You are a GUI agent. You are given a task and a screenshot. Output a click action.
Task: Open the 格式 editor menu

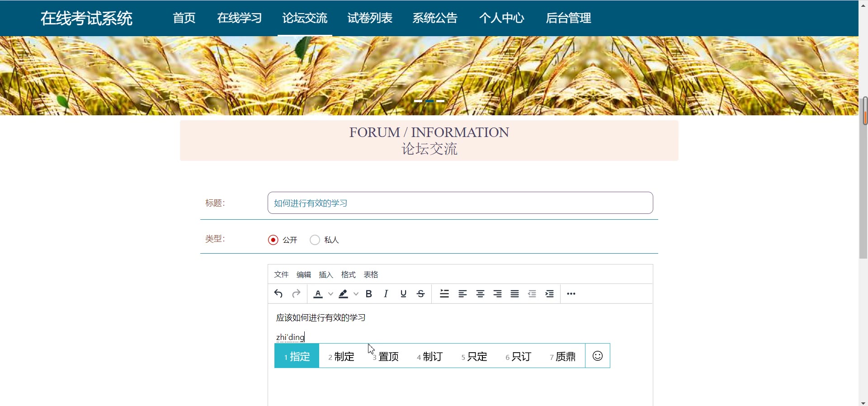[x=349, y=274]
